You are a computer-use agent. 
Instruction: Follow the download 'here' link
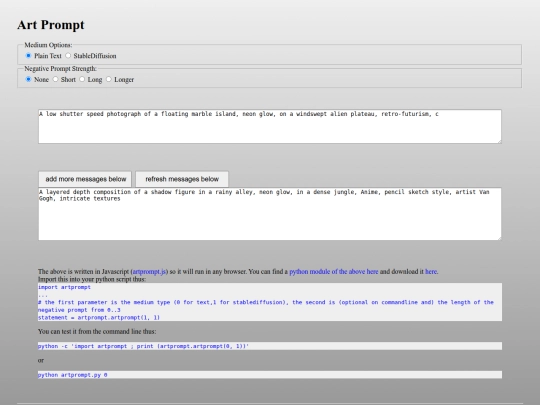point(431,271)
